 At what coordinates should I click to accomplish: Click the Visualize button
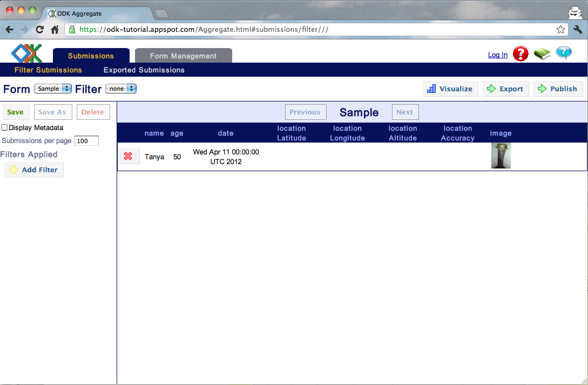[x=450, y=89]
